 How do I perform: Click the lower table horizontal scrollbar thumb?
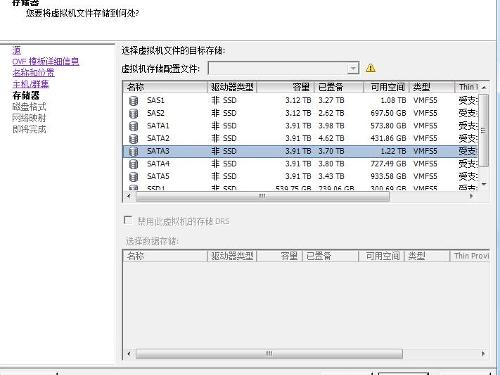tap(269, 354)
